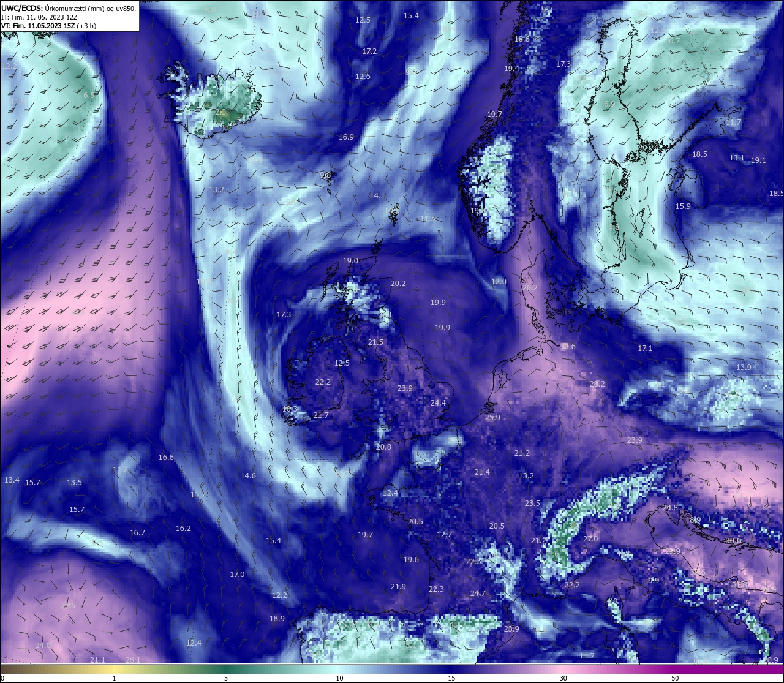Click the map value '21.1'
This screenshot has height=683, width=784.
tap(97, 660)
